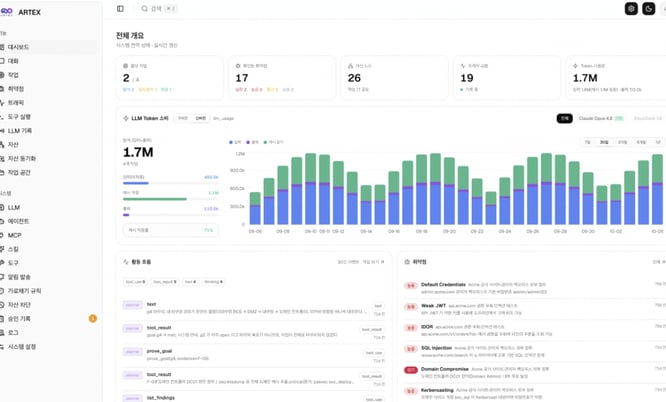
Task: Open 알림 발송 in the sidebar
Action: 49,277
